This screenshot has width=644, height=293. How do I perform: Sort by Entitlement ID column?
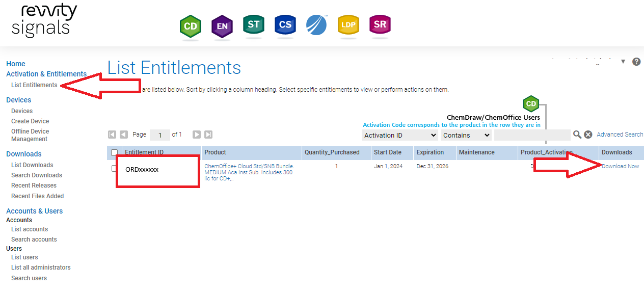click(x=144, y=152)
